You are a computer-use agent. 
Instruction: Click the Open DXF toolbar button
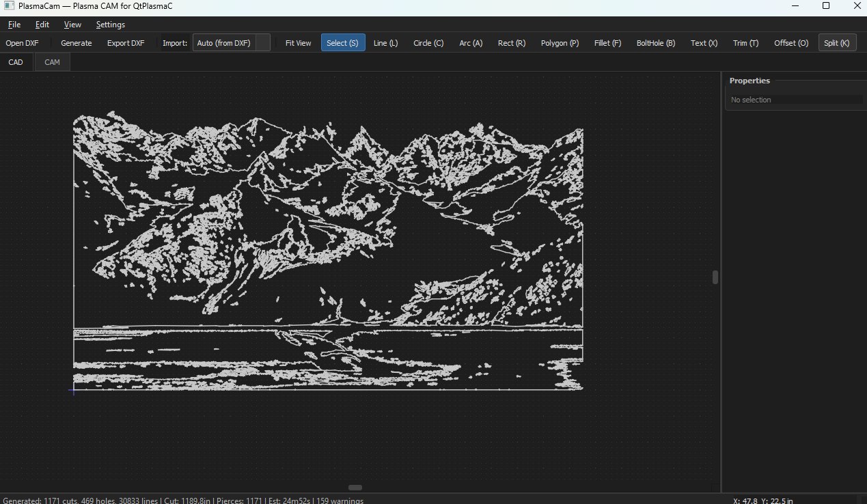[23, 43]
